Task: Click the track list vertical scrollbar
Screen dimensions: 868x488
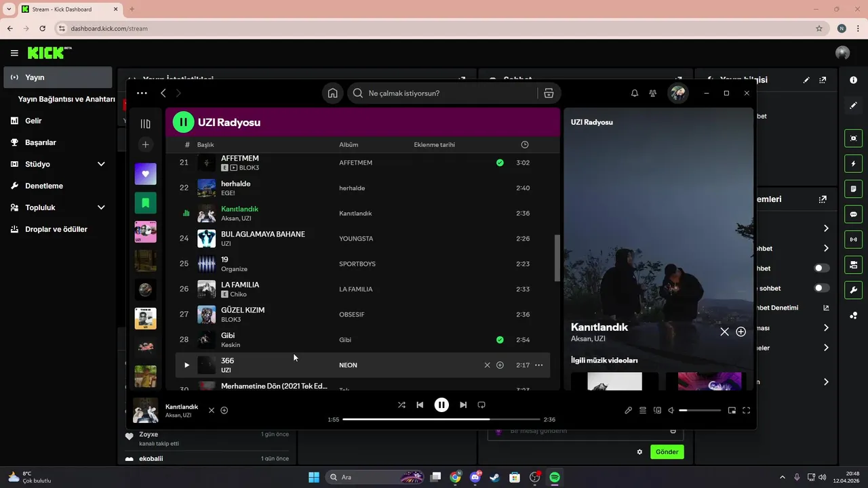Action: 557,258
